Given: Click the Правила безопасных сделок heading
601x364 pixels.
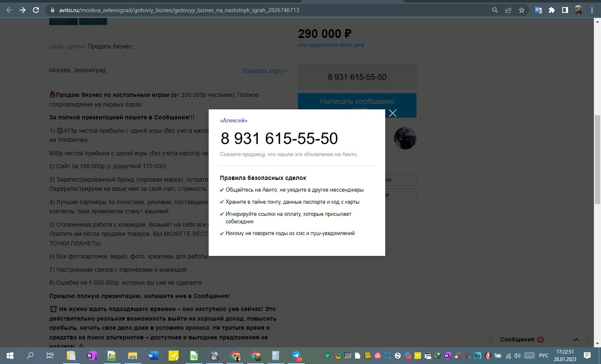Looking at the screenshot, I should 263,178.
